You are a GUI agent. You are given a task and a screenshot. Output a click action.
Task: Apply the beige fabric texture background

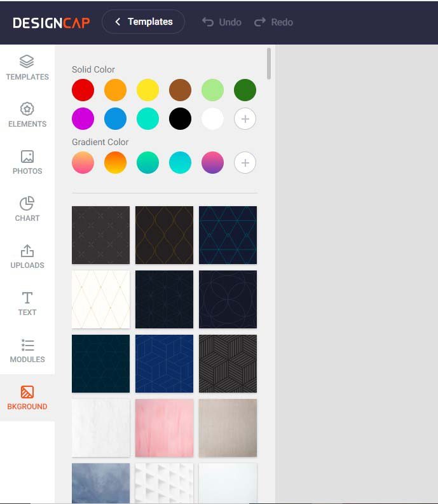point(228,428)
